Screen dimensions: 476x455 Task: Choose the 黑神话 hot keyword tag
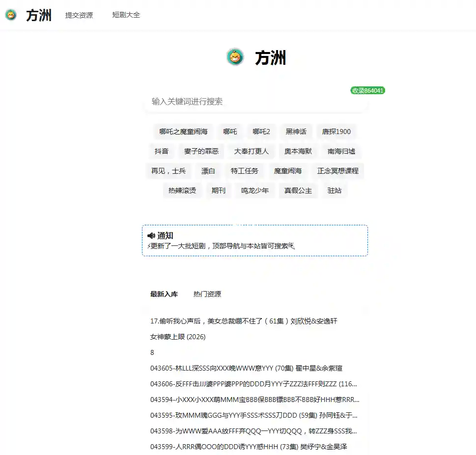(x=296, y=132)
